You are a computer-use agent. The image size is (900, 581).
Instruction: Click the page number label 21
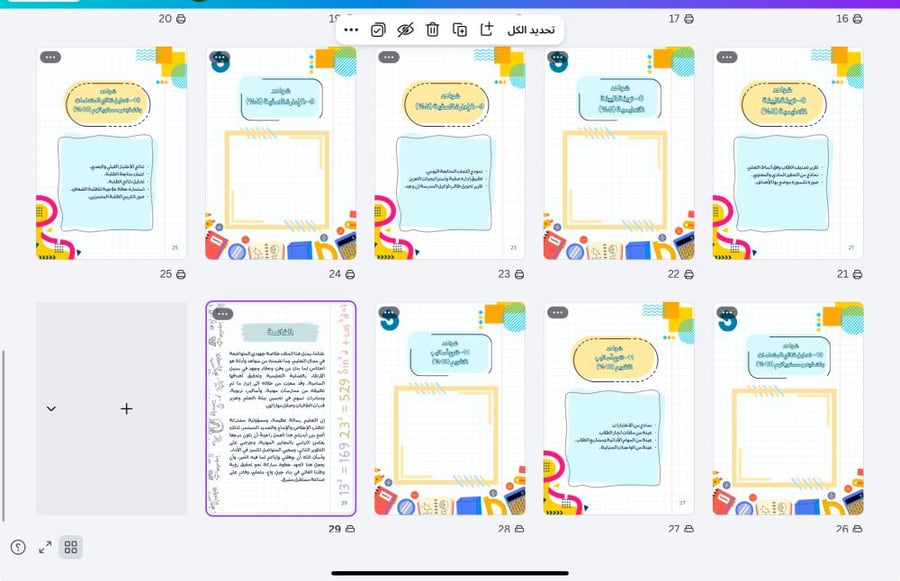[842, 274]
